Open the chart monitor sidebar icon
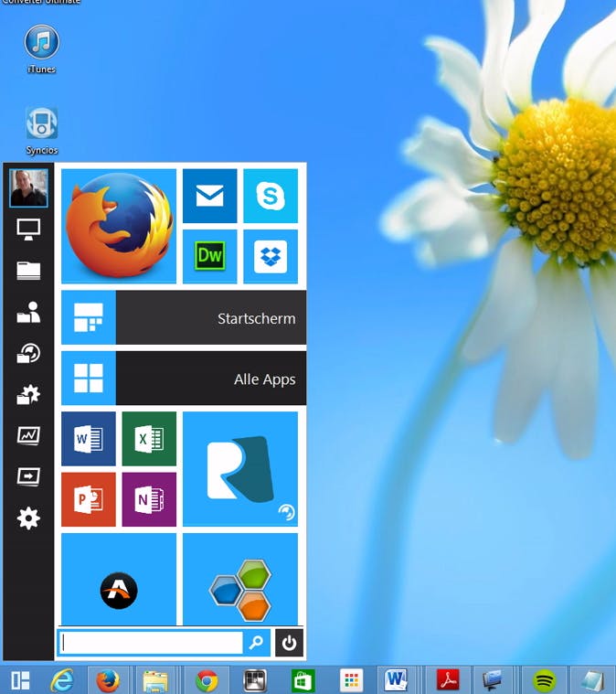This screenshot has height=694, width=616. (28, 435)
